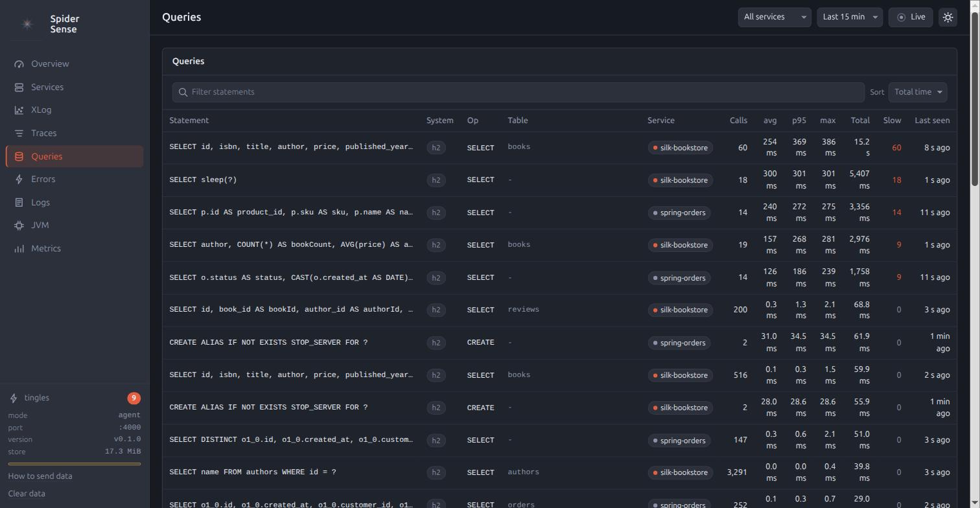
Task: Click the System column header
Action: [439, 121]
